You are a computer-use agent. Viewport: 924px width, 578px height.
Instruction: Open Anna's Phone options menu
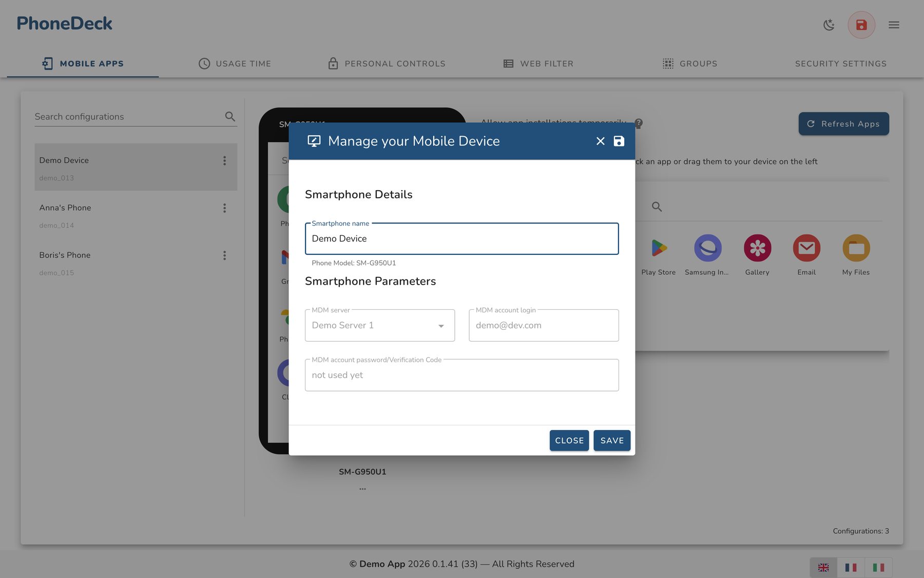coord(224,208)
